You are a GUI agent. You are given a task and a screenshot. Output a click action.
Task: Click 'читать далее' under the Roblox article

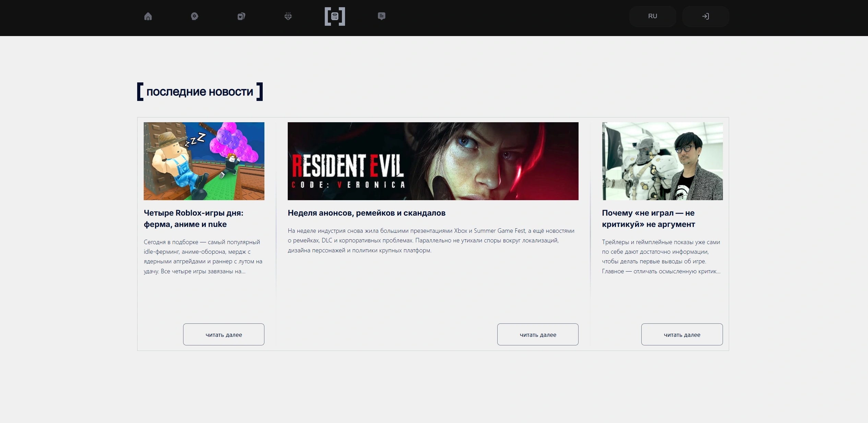coord(224,334)
